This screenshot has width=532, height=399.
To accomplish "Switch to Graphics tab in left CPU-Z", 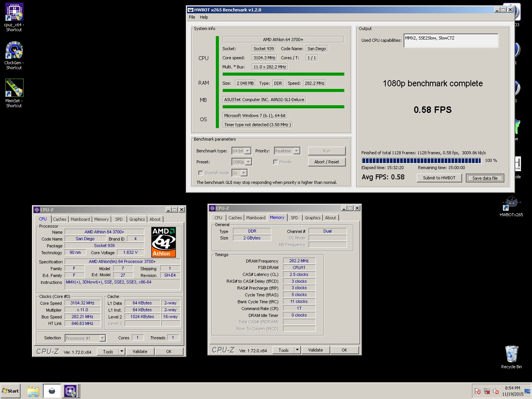I will (x=137, y=219).
